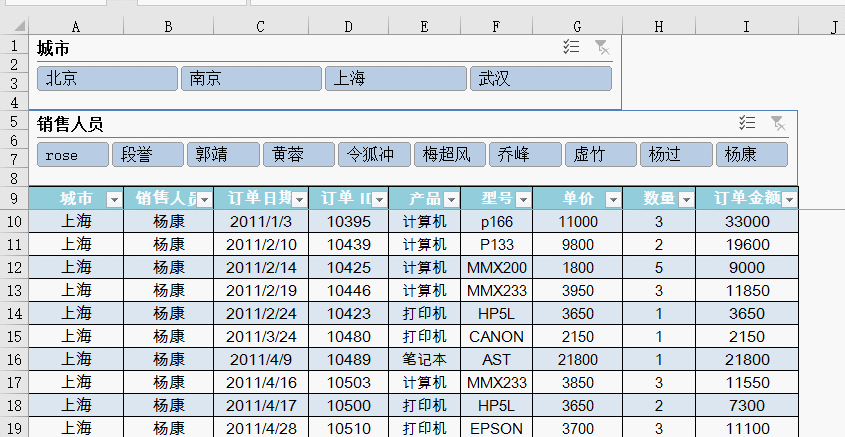Click 销售人员 slicer title
The image size is (845, 437).
pos(70,124)
